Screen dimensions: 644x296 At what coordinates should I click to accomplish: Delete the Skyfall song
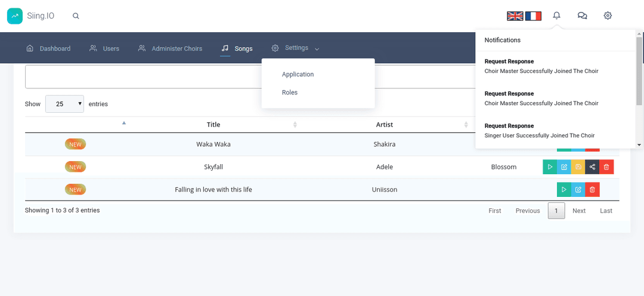pyautogui.click(x=606, y=167)
